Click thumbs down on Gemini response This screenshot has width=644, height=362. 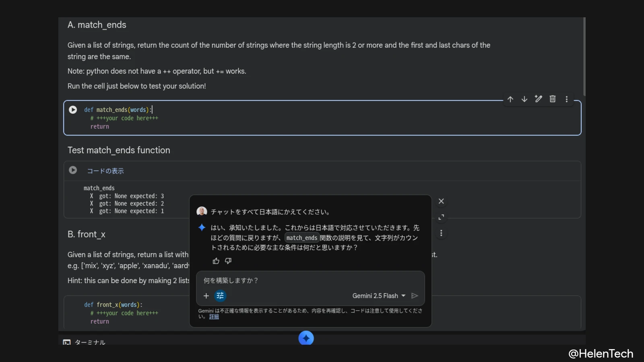[228, 261]
